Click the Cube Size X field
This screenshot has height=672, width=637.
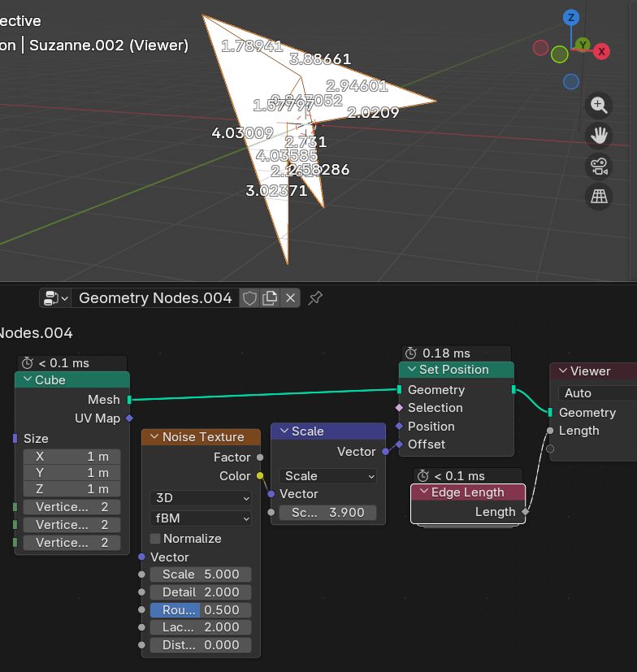pos(71,457)
